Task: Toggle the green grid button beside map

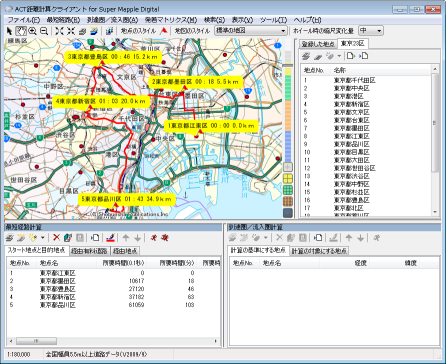Action: click(288, 190)
